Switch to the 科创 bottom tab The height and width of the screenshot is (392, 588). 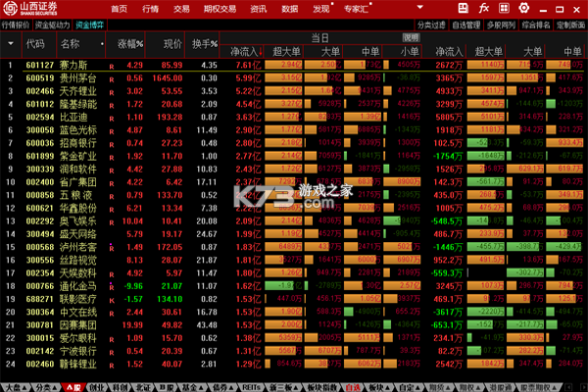[120, 387]
